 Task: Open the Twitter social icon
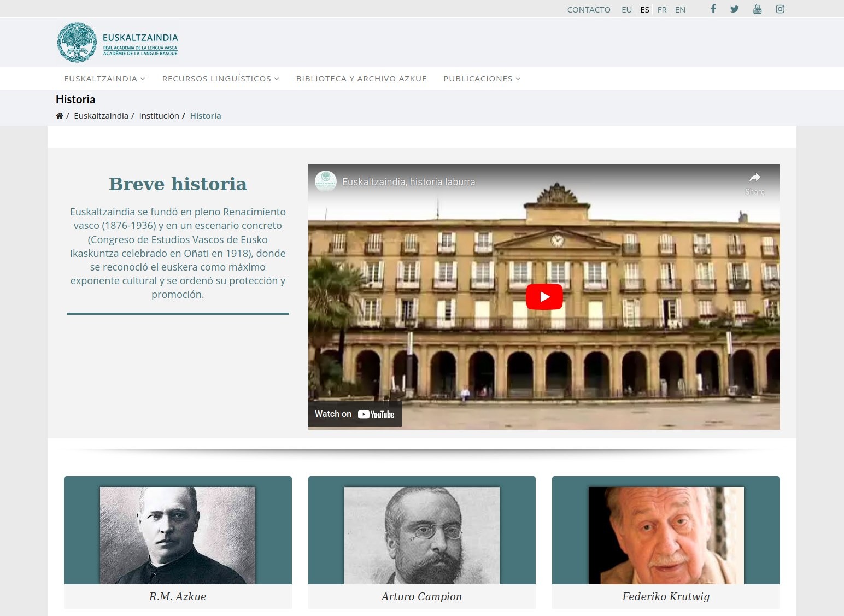pyautogui.click(x=734, y=9)
